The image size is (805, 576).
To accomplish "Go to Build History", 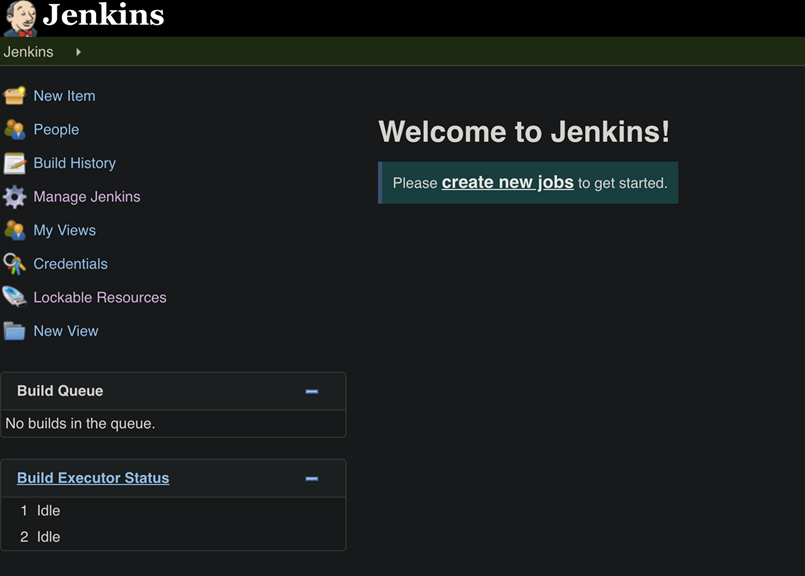I will (74, 163).
